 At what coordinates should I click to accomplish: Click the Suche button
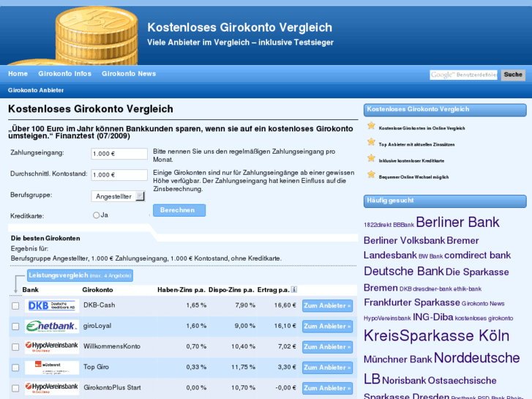point(513,75)
